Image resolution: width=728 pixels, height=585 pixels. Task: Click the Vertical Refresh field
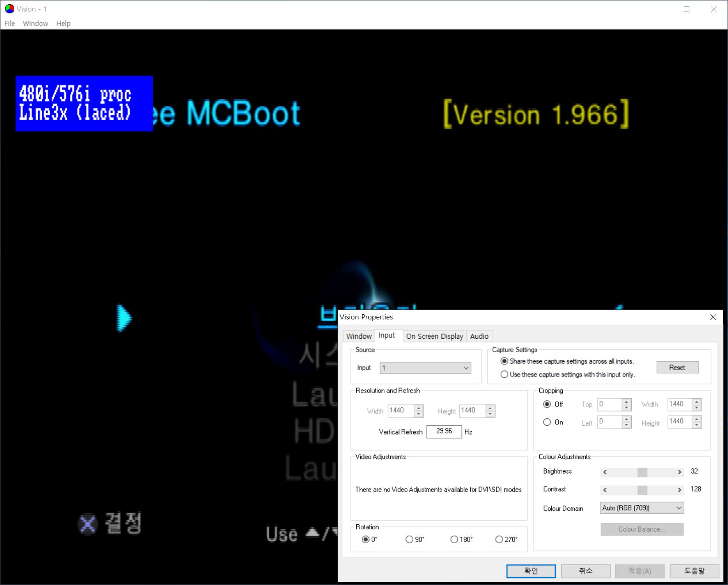click(444, 431)
